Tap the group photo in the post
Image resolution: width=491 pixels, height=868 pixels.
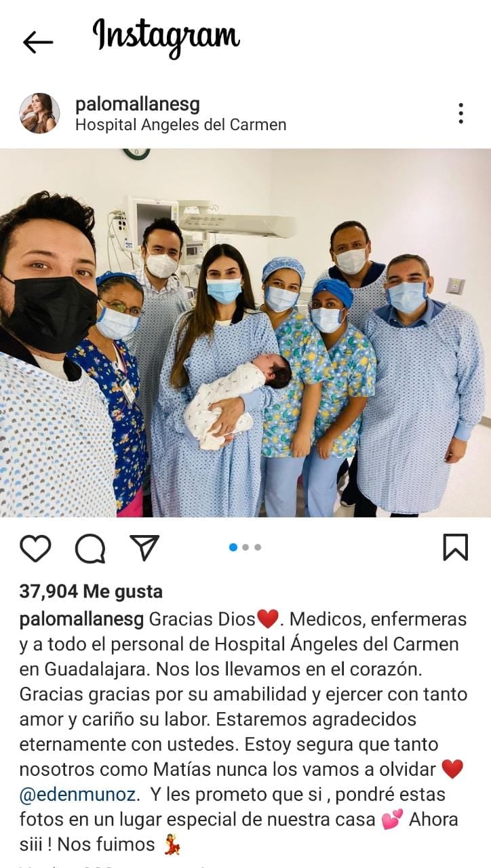coord(245,333)
